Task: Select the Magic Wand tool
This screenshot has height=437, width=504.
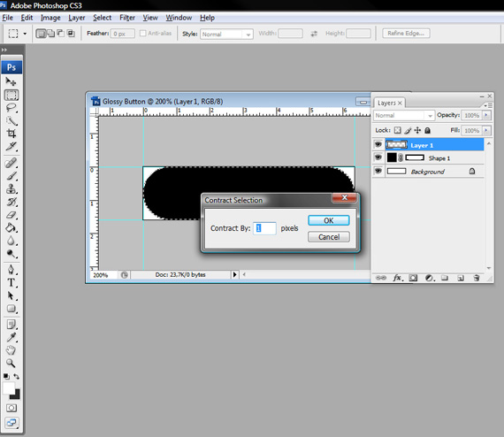Action: pyautogui.click(x=11, y=121)
